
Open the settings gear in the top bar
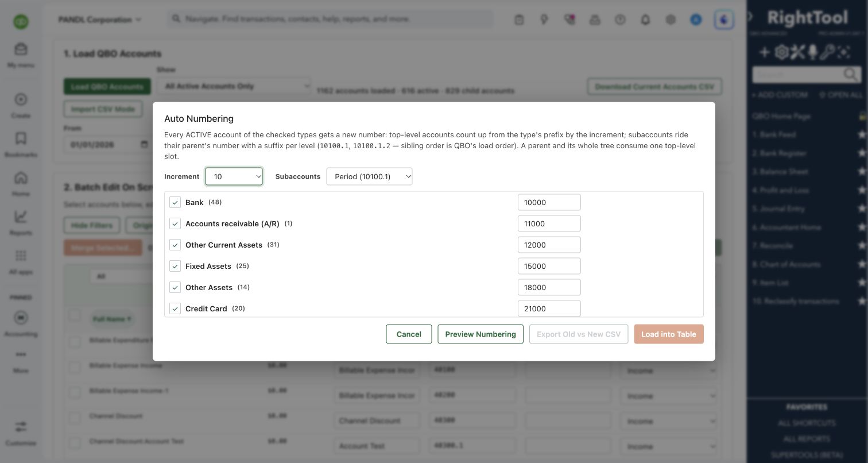(671, 20)
